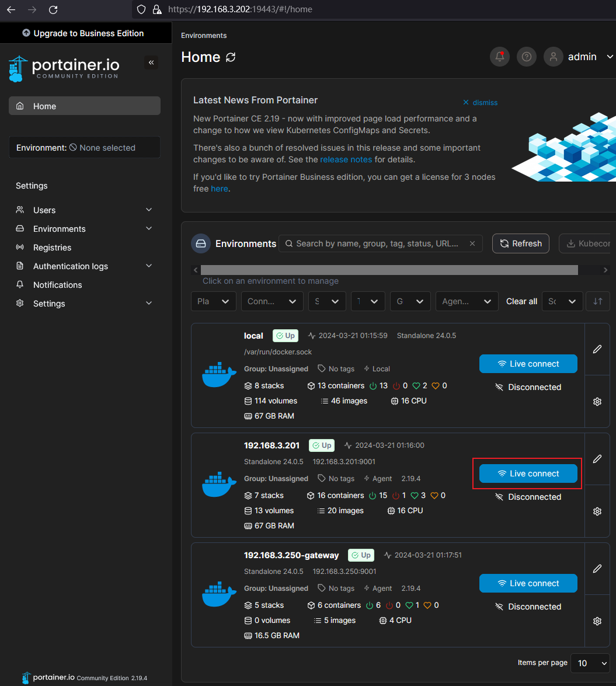Open the Platform filter dropdown
This screenshot has width=616, height=686.
pos(214,301)
